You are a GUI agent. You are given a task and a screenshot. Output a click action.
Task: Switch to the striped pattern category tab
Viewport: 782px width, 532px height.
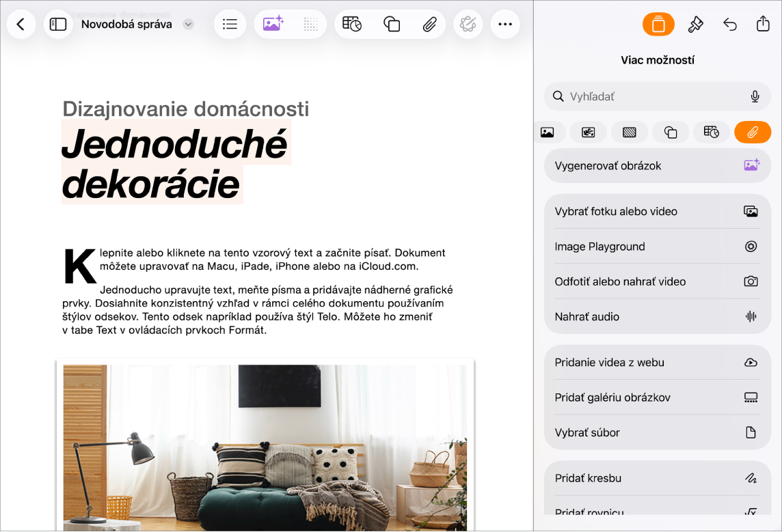(x=630, y=132)
